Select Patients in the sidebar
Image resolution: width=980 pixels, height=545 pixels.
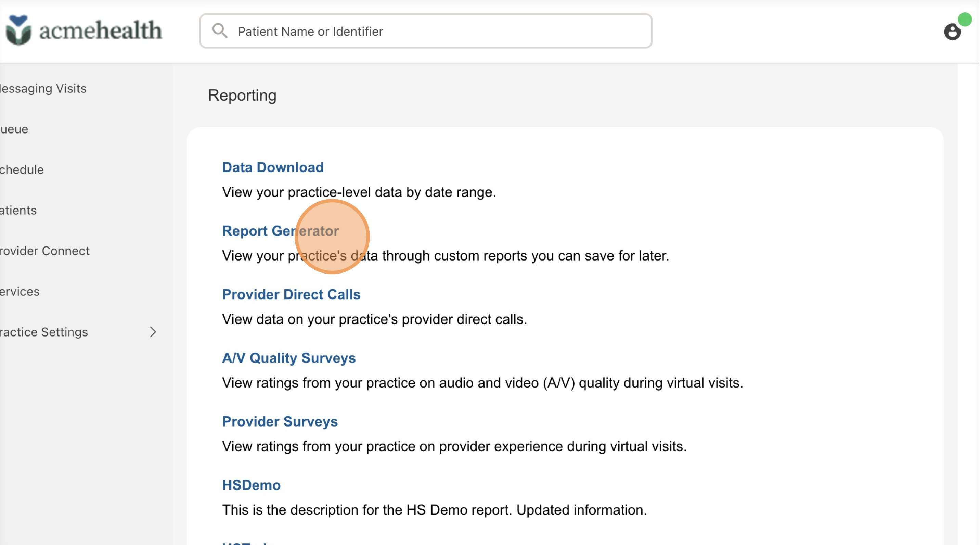[x=18, y=211]
